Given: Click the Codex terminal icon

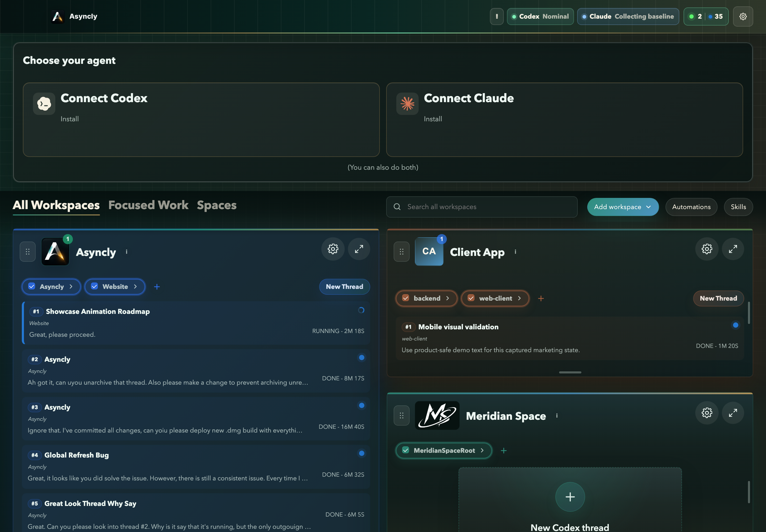Looking at the screenshot, I should point(44,104).
